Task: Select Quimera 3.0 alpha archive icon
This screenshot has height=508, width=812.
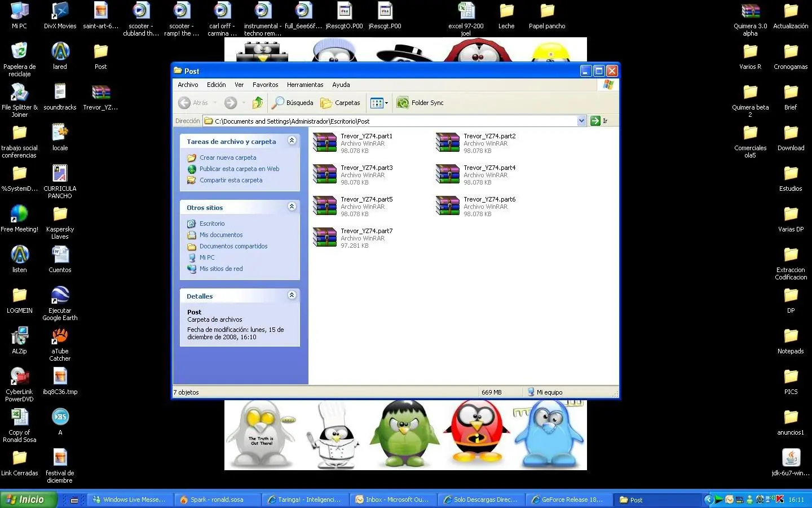Action: (x=751, y=19)
